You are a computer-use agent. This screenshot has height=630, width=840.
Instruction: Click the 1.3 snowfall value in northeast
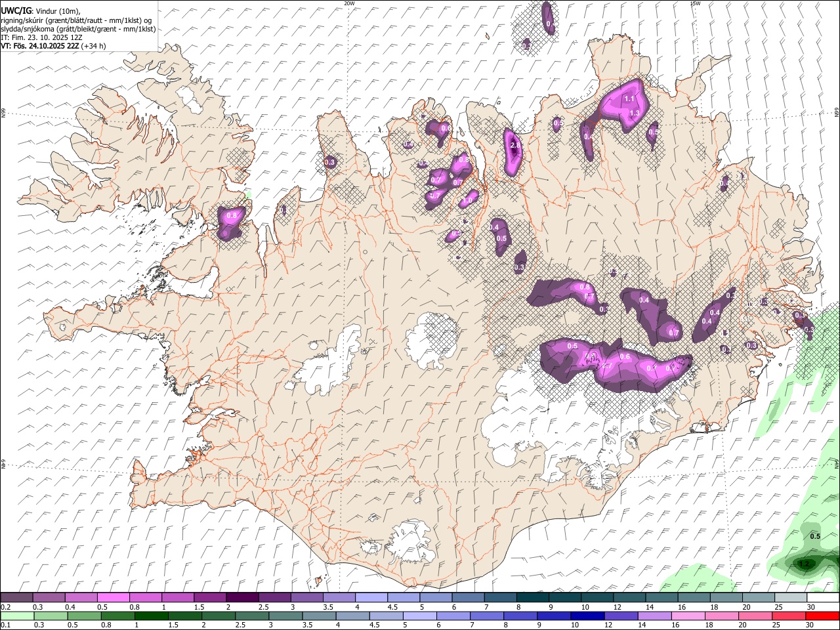[x=634, y=114]
